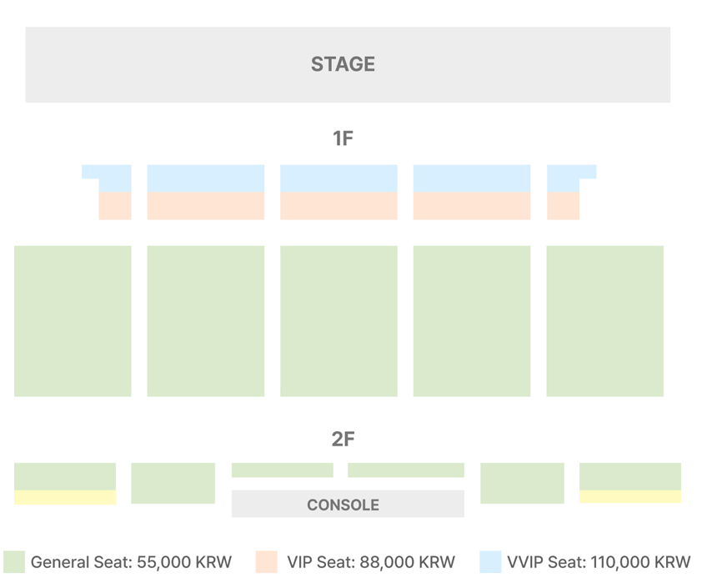
Task: Click the VVIP Seat blue legend swatch
Action: click(x=490, y=562)
